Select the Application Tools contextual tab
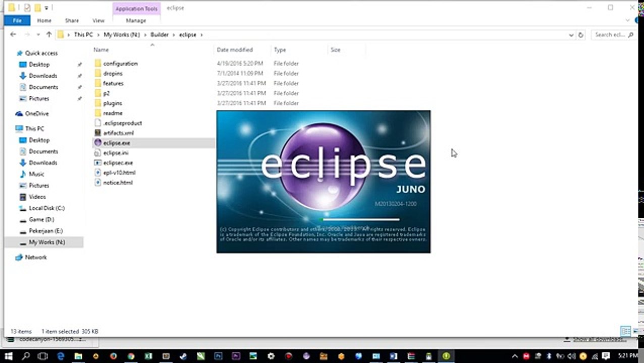Image resolution: width=644 pixels, height=363 pixels. coord(137,9)
